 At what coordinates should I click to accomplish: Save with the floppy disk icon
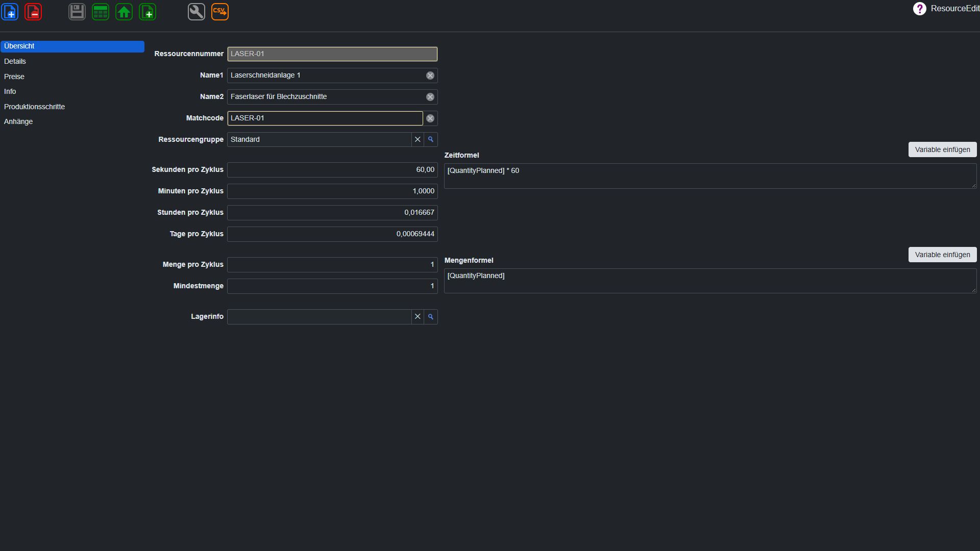coord(77,12)
